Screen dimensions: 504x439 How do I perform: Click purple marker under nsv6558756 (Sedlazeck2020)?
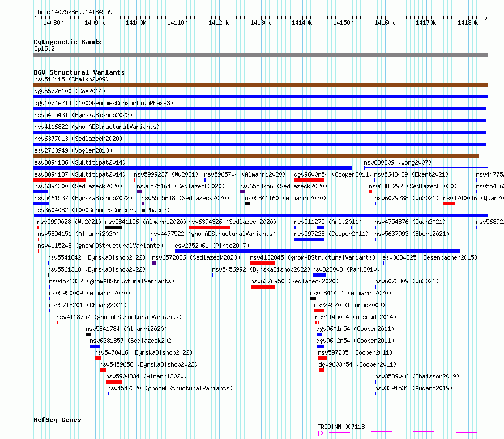242,192
